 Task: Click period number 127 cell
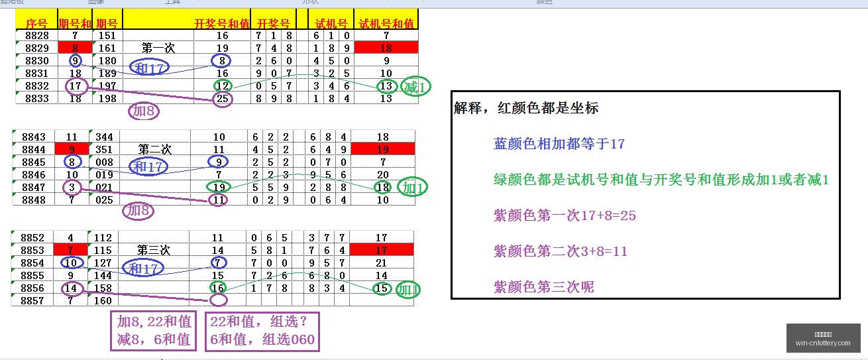[x=103, y=263]
